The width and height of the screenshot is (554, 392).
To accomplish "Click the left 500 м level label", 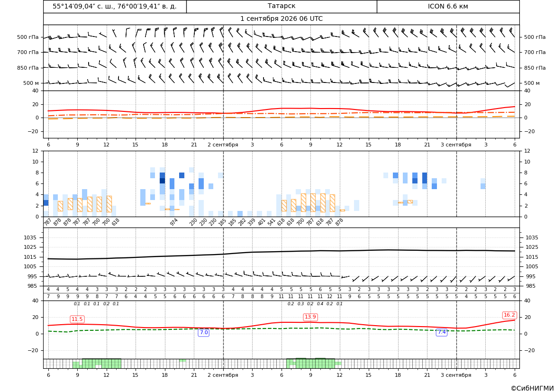I will tap(31, 83).
